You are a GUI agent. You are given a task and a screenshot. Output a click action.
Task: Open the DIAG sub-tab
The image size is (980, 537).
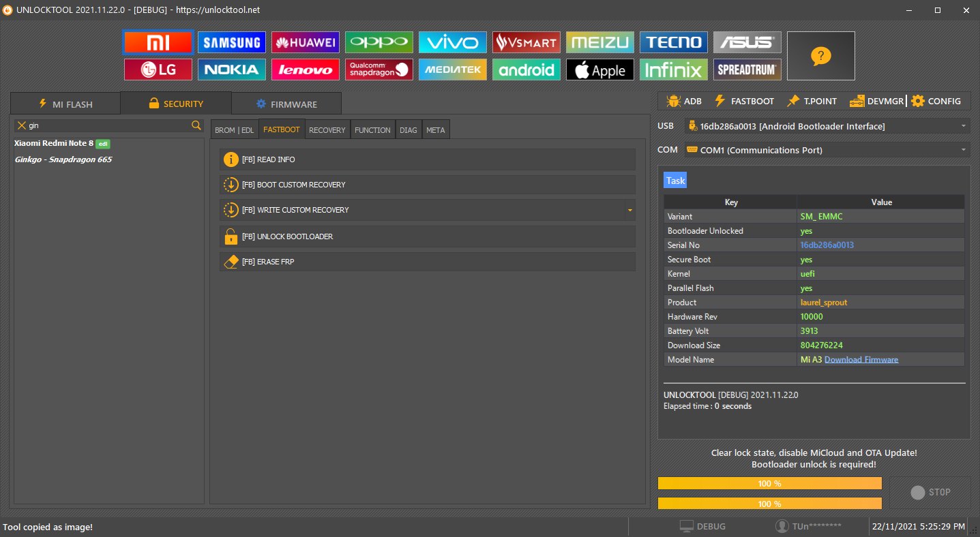point(409,129)
